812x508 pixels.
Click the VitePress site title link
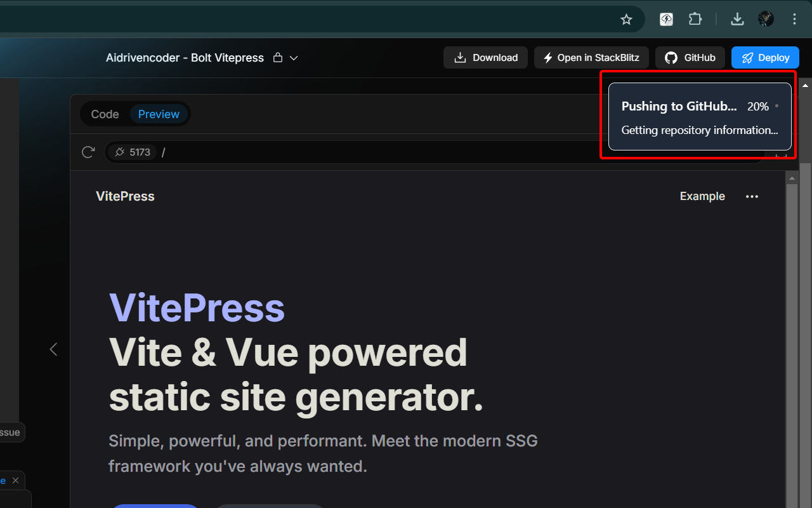[x=125, y=196]
